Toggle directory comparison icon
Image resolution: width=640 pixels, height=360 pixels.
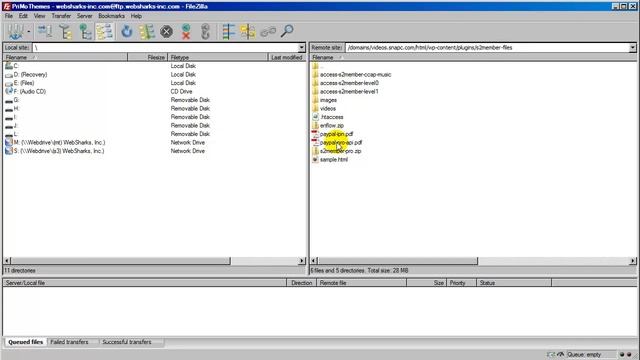(x=248, y=31)
